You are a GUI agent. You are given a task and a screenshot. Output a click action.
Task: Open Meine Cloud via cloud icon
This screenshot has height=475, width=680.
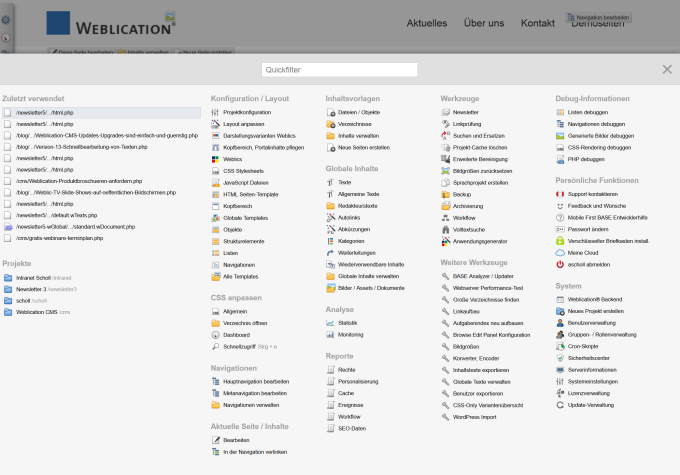[560, 253]
